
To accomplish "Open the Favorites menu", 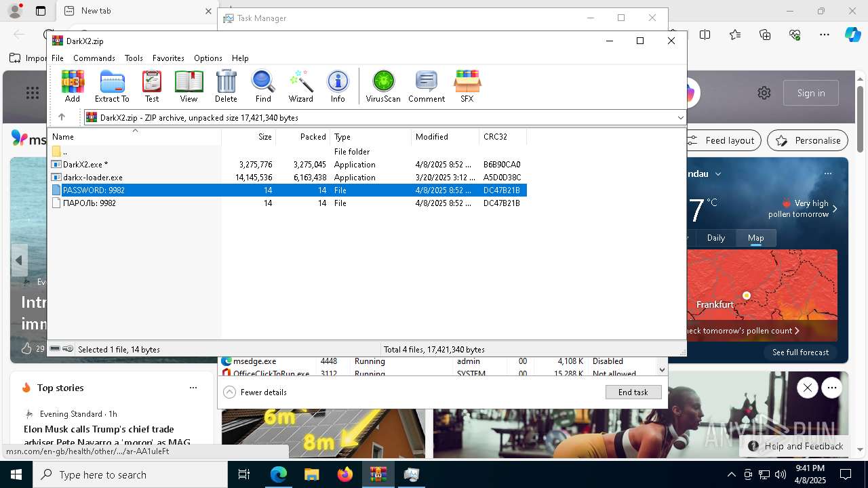I will pyautogui.click(x=168, y=58).
